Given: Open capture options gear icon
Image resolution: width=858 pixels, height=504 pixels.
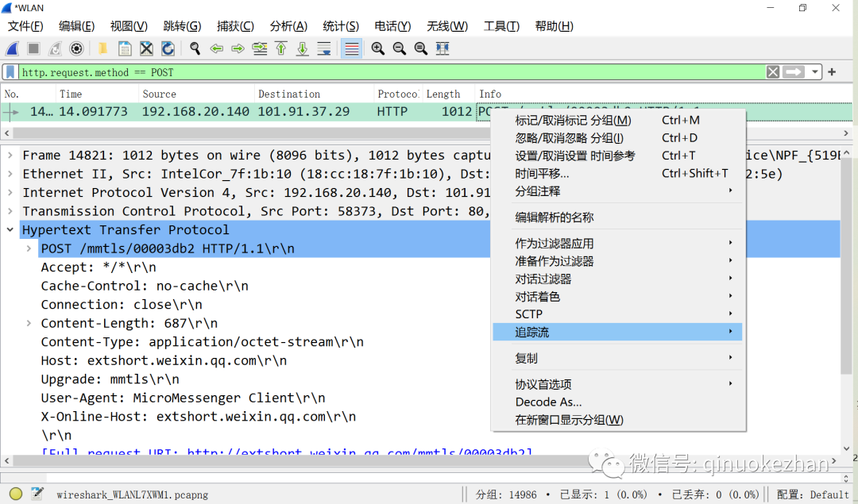Looking at the screenshot, I should coord(75,48).
